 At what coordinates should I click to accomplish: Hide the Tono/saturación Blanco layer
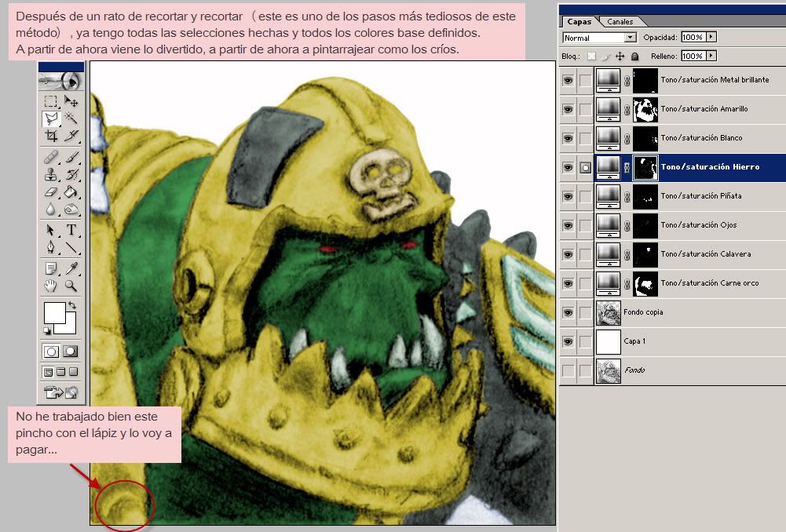click(568, 138)
